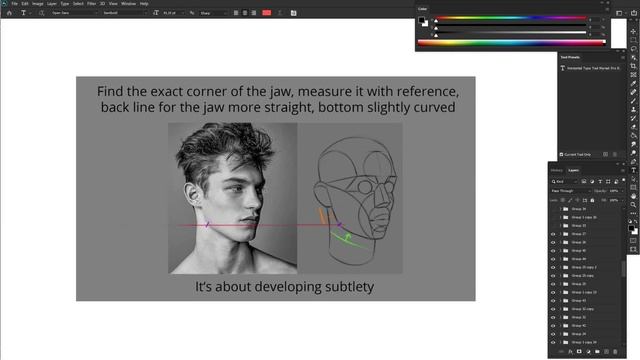640x360 pixels.
Task: Open the Image menu
Action: tap(38, 4)
